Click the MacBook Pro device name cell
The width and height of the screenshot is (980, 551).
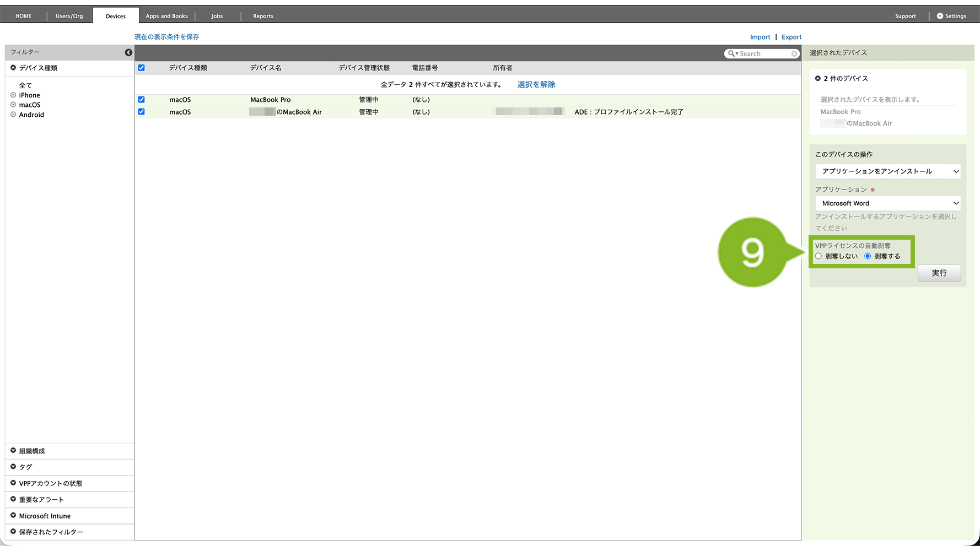(x=271, y=100)
